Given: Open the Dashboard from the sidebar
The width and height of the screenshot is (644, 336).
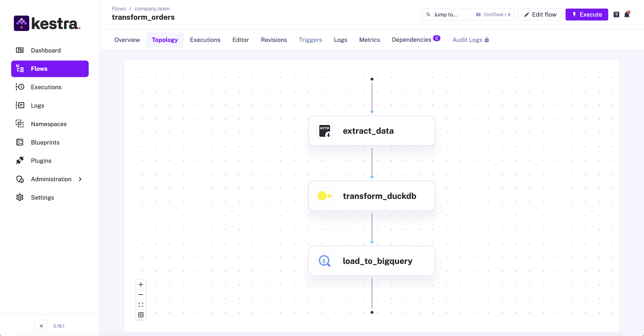Looking at the screenshot, I should tap(46, 50).
